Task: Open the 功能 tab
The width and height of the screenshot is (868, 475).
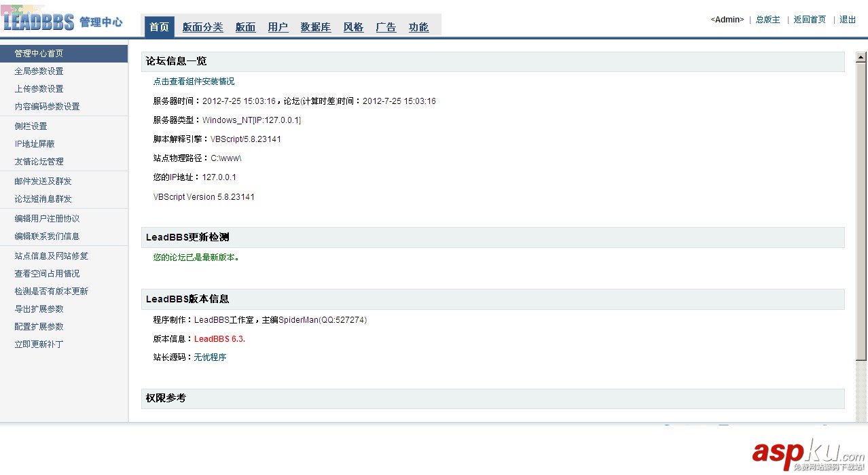Action: pos(418,27)
